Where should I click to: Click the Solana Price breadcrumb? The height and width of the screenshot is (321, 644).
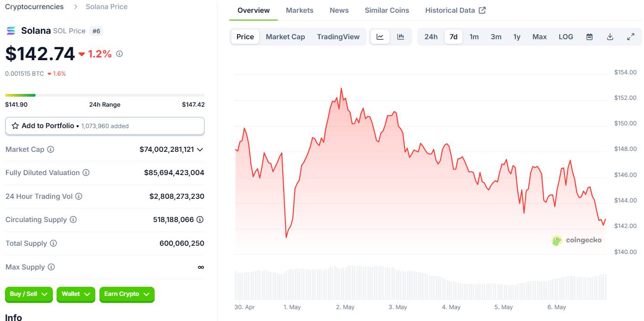coord(107,7)
